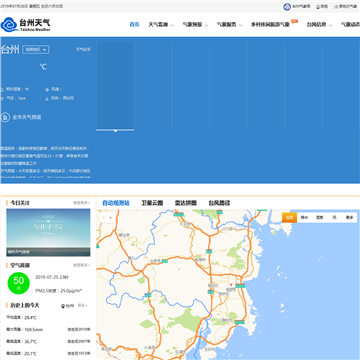
Task: Click the 风向 wind direction icon
Action: point(47,98)
